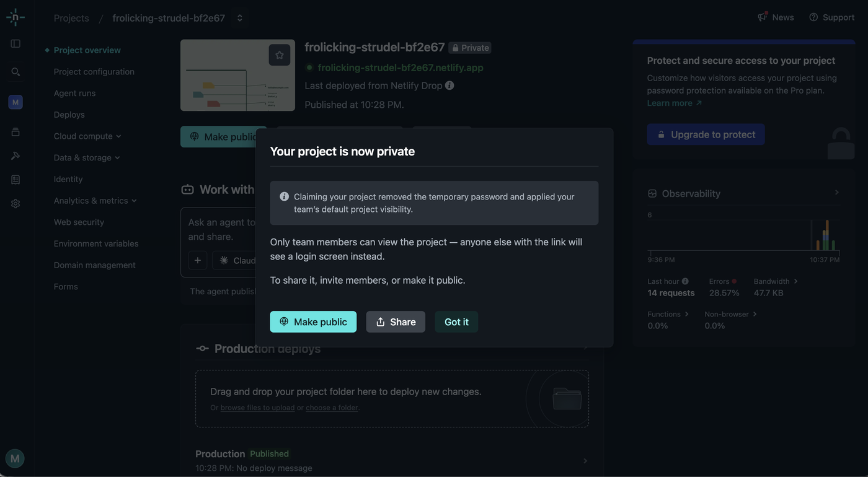
Task: Click the Share button in dialog
Action: pos(396,322)
